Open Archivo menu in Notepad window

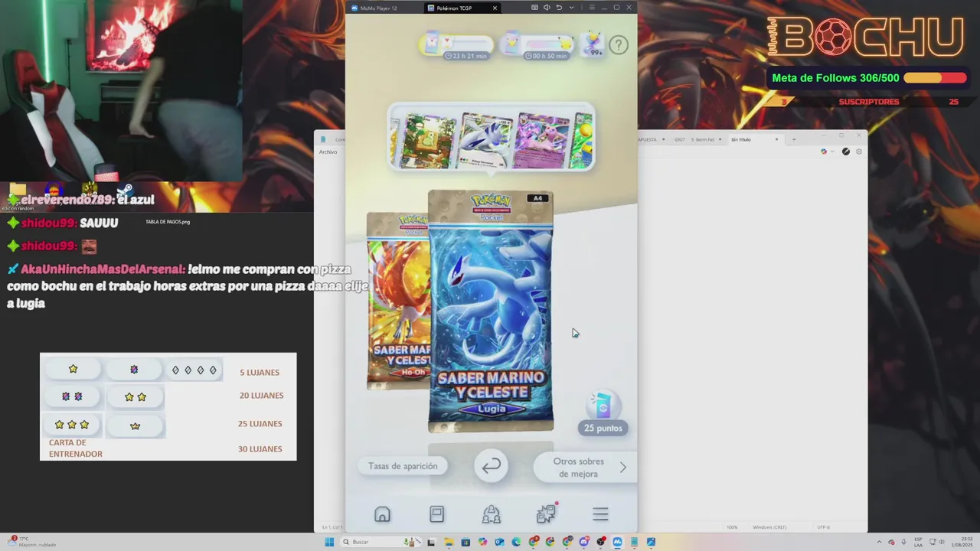point(328,152)
